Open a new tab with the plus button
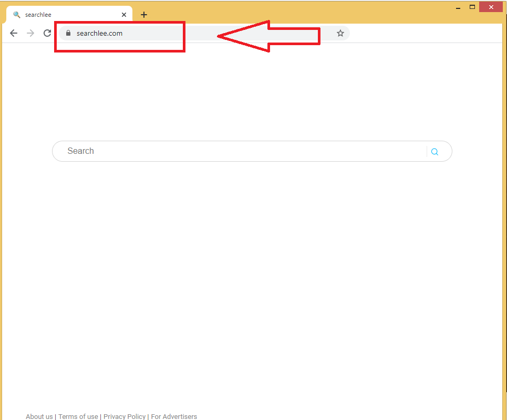Screen dimensions: 507x420 click(x=144, y=15)
